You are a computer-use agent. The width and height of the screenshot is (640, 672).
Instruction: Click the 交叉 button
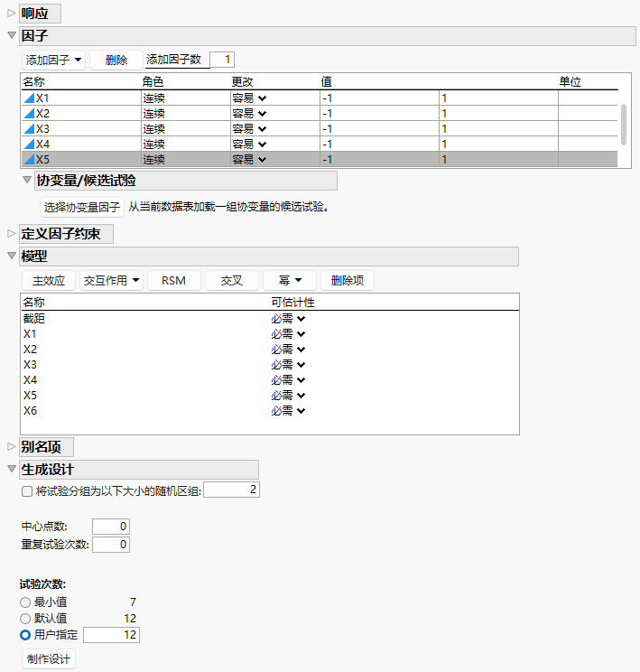[x=232, y=281]
